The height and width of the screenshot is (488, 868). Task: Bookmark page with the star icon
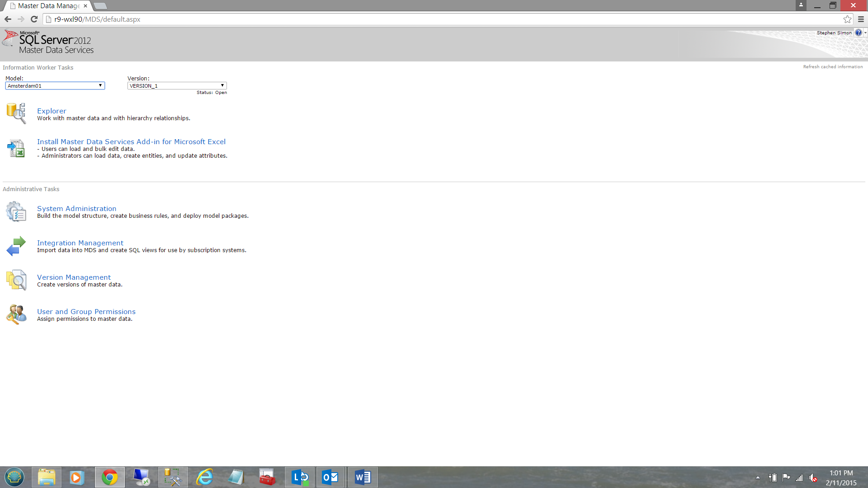[847, 19]
